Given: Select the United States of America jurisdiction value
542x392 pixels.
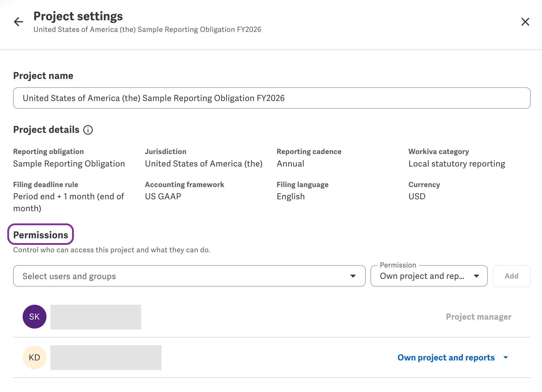Looking at the screenshot, I should [204, 164].
